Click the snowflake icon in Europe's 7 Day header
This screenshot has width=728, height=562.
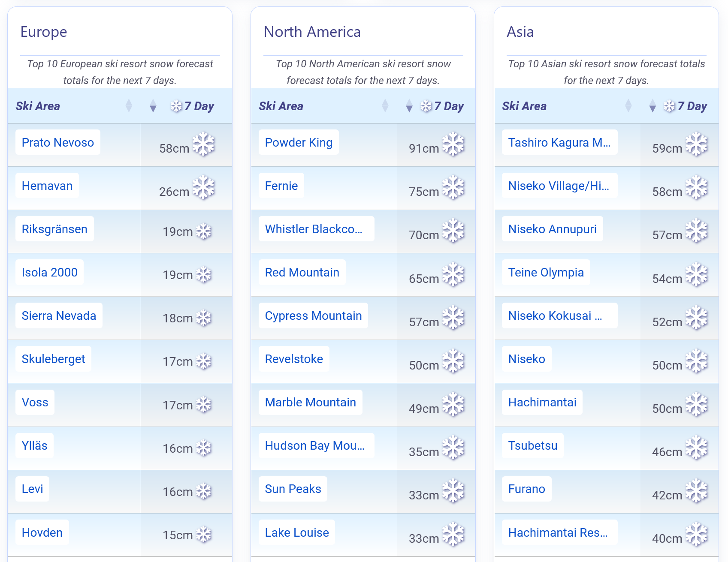pos(176,106)
